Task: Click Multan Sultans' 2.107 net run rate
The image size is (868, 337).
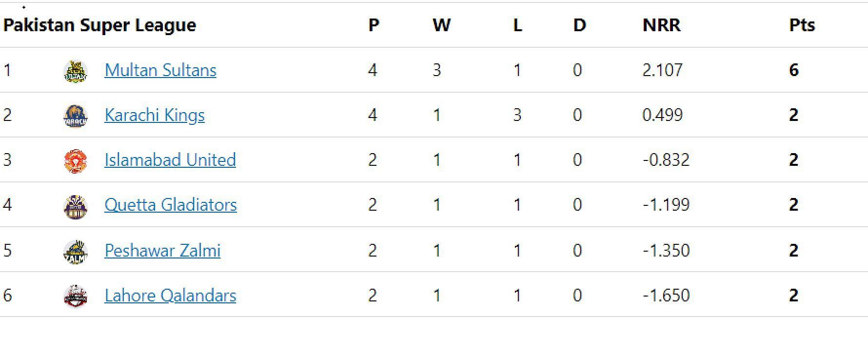Action: [662, 70]
